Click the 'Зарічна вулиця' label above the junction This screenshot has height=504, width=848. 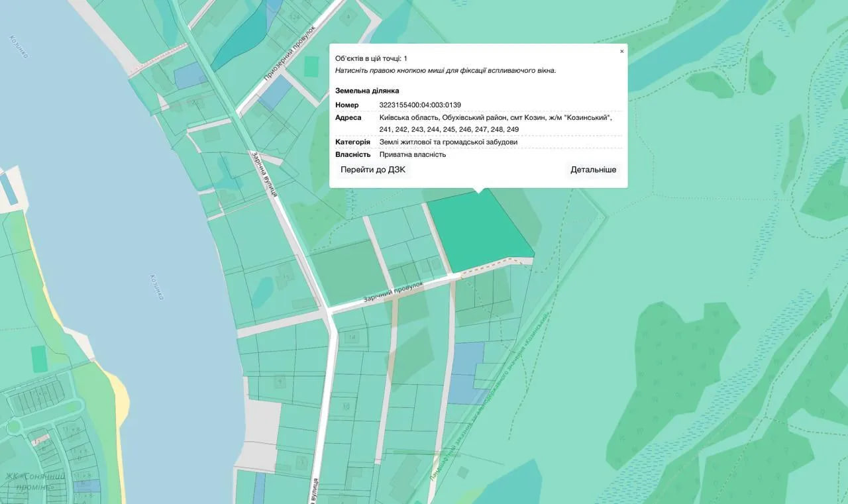click(263, 174)
